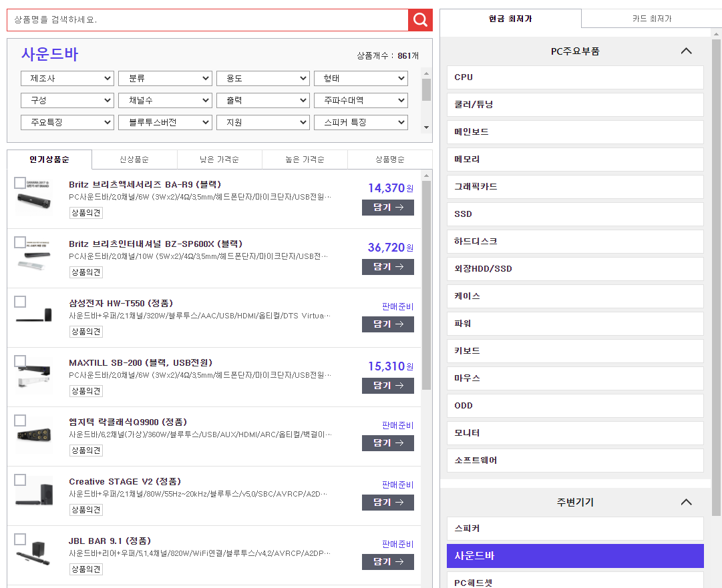The image size is (722, 588).
Task: Add 엠지텍 락클래식Q9900 with 담기 button
Action: (x=387, y=443)
